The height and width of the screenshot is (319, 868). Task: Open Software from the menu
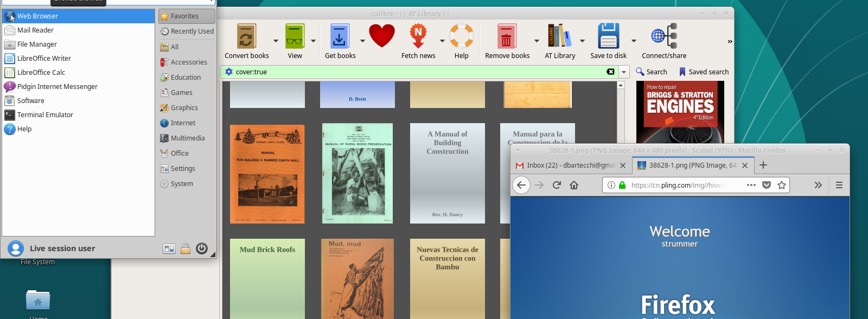point(79,100)
